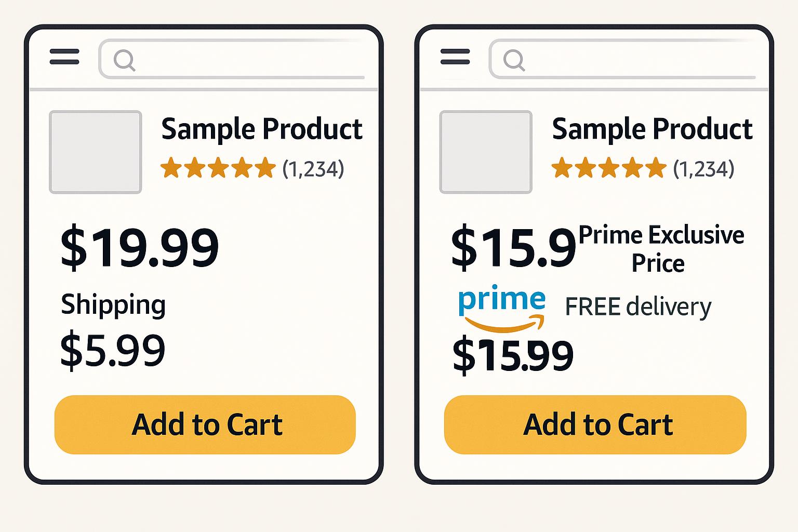This screenshot has width=798, height=532.
Task: Open left product image thumbnail
Action: [x=96, y=152]
